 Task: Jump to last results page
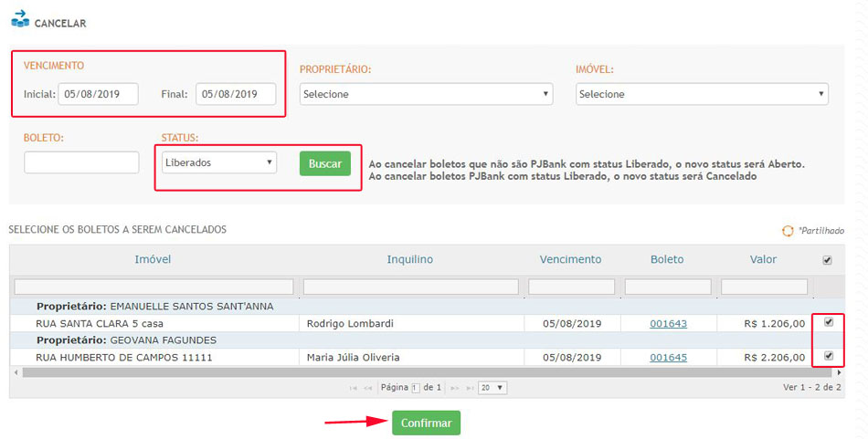[x=469, y=388]
